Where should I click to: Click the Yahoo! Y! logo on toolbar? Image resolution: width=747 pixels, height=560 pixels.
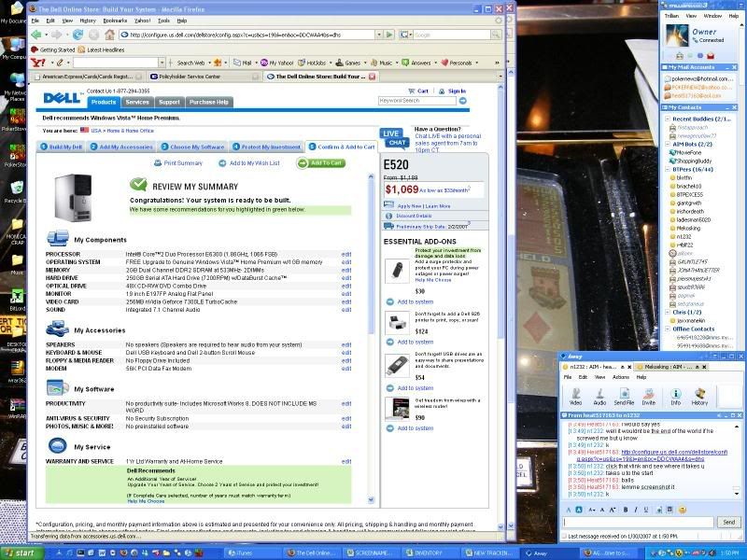click(x=38, y=63)
